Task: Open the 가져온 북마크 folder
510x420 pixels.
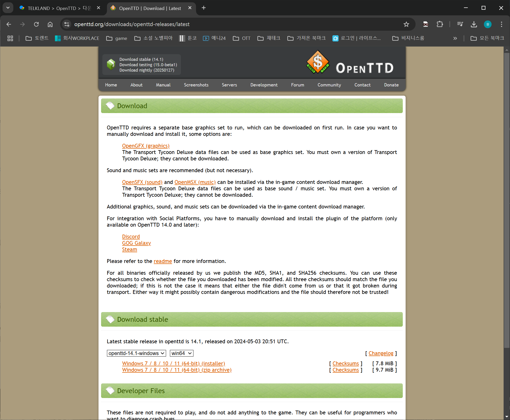Action: tap(307, 38)
